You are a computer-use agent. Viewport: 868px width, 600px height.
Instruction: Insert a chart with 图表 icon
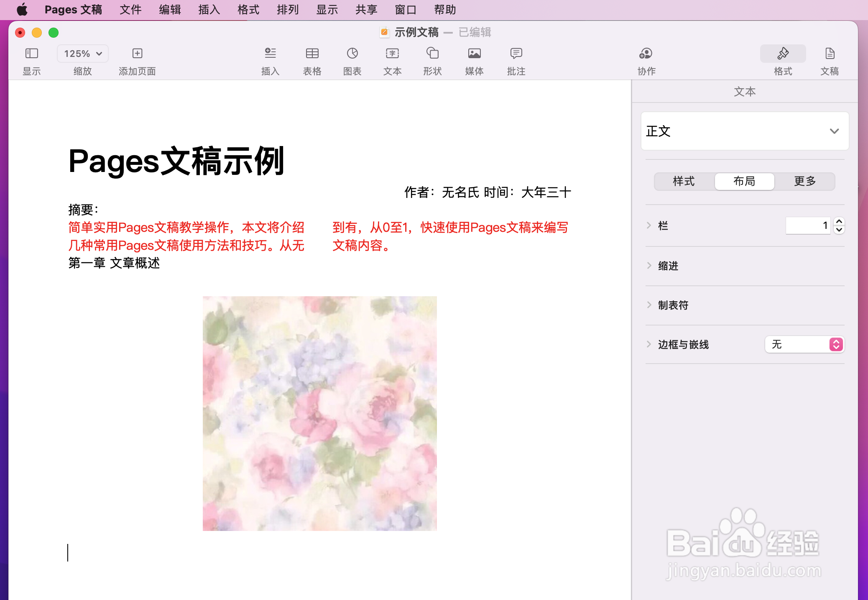coord(352,54)
